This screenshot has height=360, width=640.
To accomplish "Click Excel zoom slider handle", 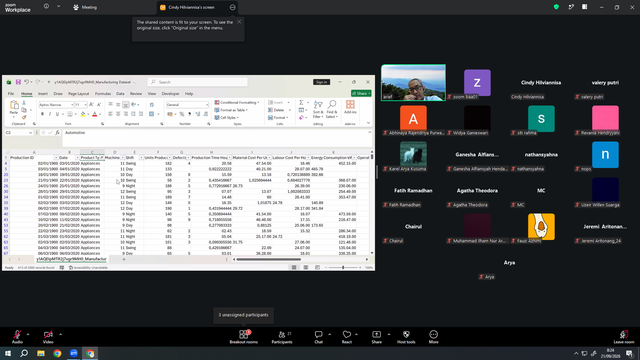I will [343, 267].
